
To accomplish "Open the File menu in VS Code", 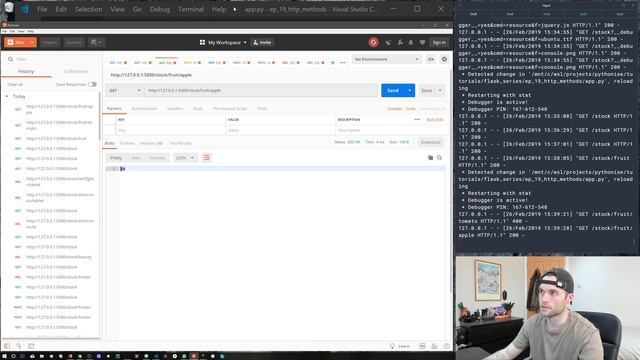I will [42, 9].
